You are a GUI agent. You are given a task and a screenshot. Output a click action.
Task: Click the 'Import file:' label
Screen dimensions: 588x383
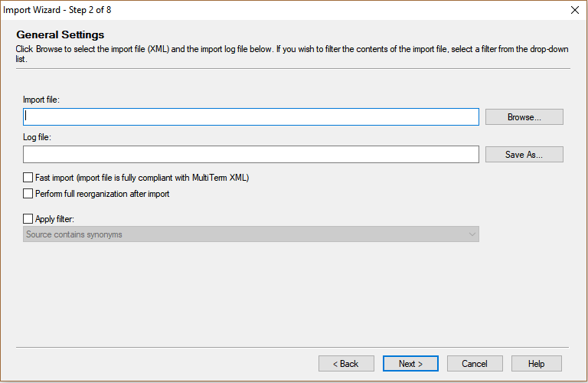[x=42, y=100]
